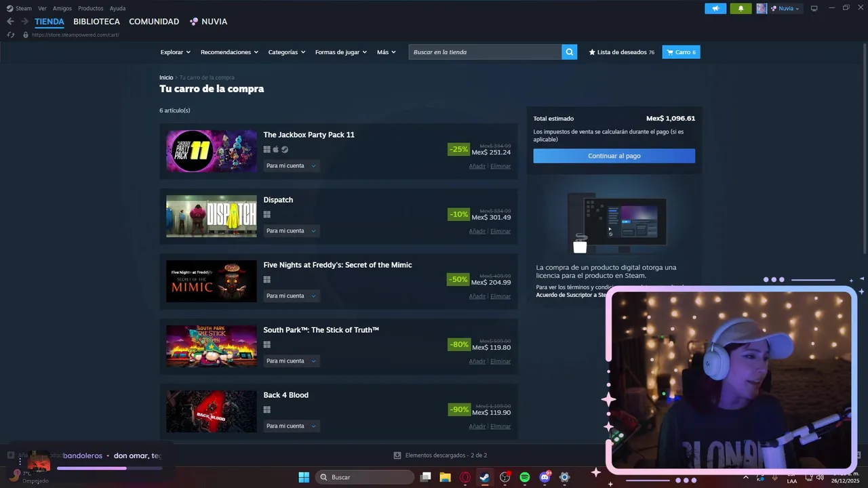Image resolution: width=868 pixels, height=488 pixels.
Task: Click Eliminar for Back 4 Blood
Action: point(500,426)
